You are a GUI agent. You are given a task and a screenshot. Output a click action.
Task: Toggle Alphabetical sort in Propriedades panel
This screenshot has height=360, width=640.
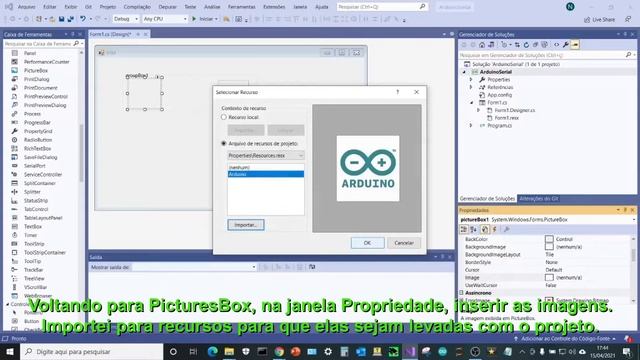(x=473, y=229)
